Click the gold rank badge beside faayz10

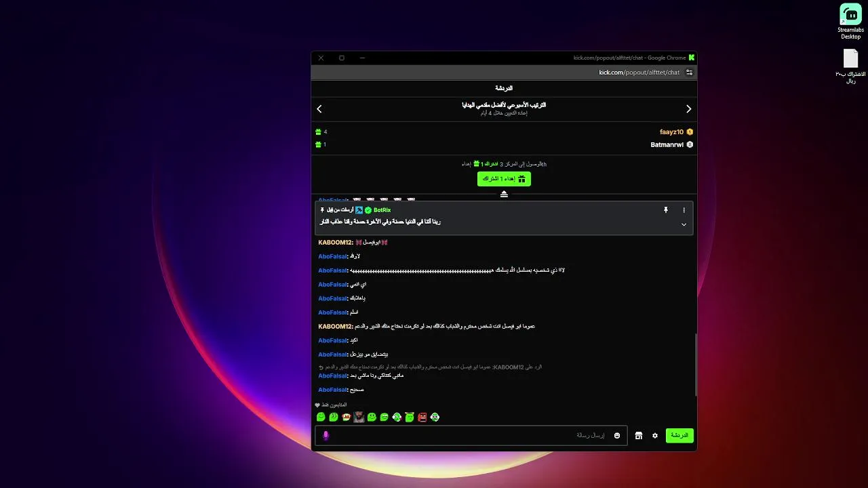690,132
